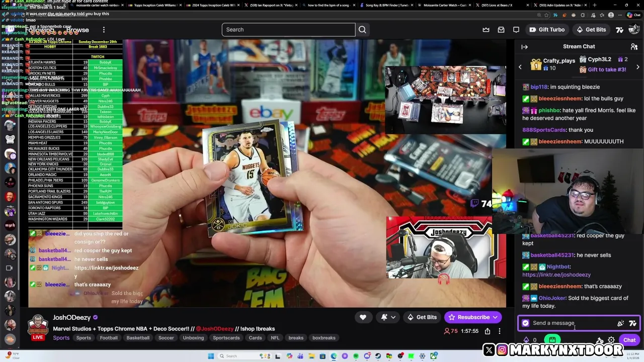Open the Browse tab
The width and height of the screenshot is (644, 362).
point(77,30)
